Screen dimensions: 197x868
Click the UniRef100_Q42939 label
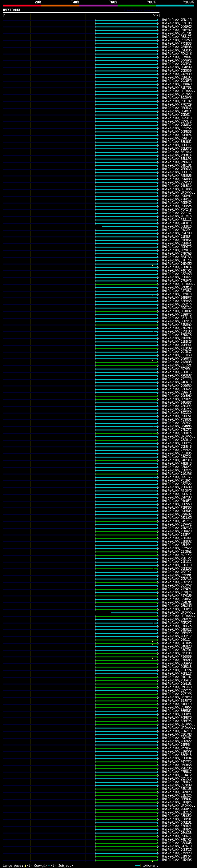click(x=177, y=74)
